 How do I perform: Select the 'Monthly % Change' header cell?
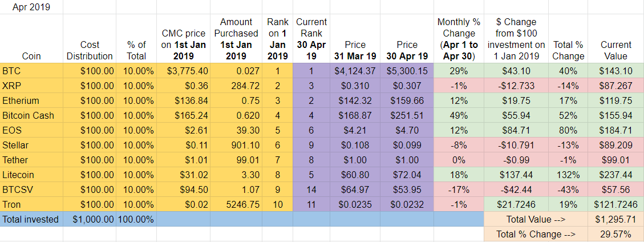click(x=459, y=39)
